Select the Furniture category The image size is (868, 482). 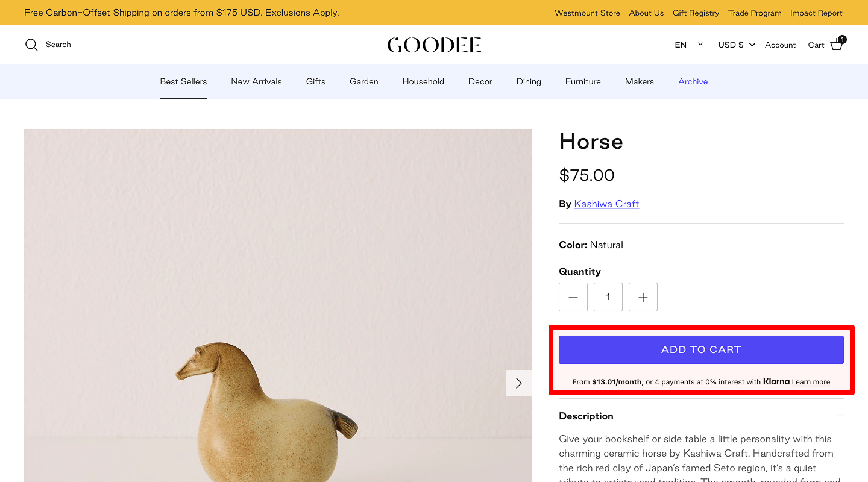582,81
